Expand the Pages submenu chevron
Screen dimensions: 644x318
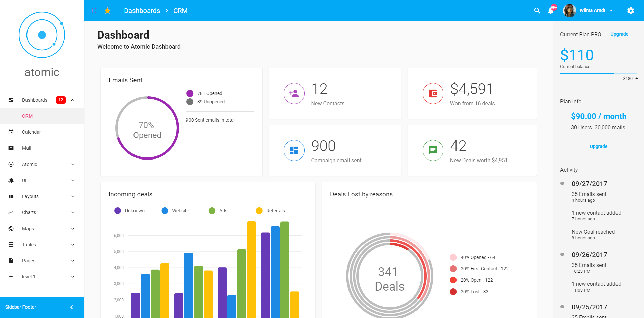click(x=73, y=261)
